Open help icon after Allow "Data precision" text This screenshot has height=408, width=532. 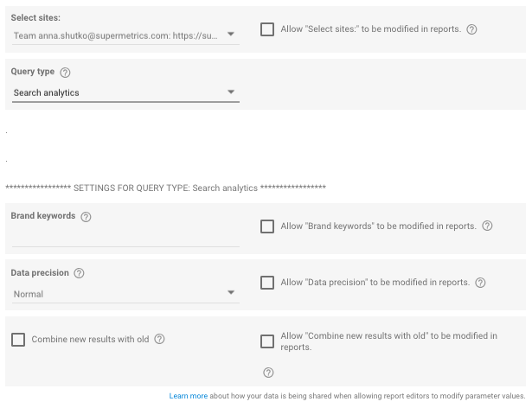coord(480,283)
